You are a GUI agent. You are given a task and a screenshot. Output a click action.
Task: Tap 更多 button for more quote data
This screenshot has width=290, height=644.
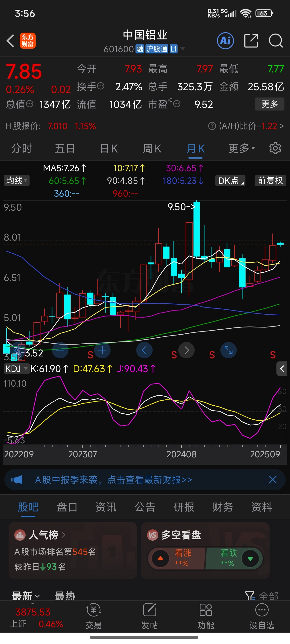(270, 104)
